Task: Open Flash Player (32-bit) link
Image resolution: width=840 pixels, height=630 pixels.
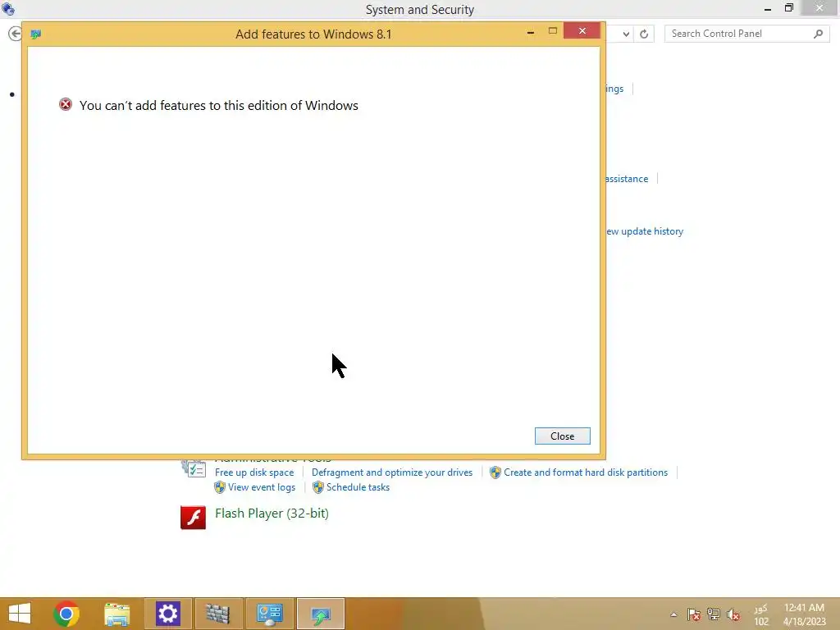Action: 272,514
